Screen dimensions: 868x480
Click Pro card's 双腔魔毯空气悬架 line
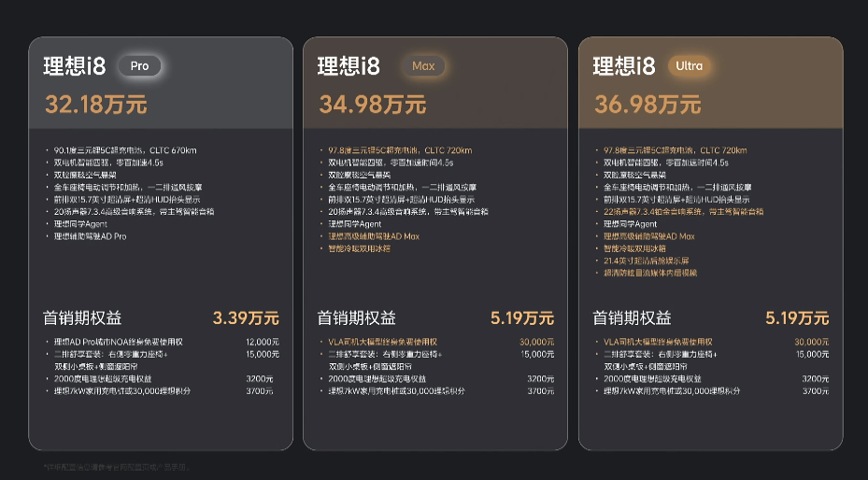click(85, 175)
